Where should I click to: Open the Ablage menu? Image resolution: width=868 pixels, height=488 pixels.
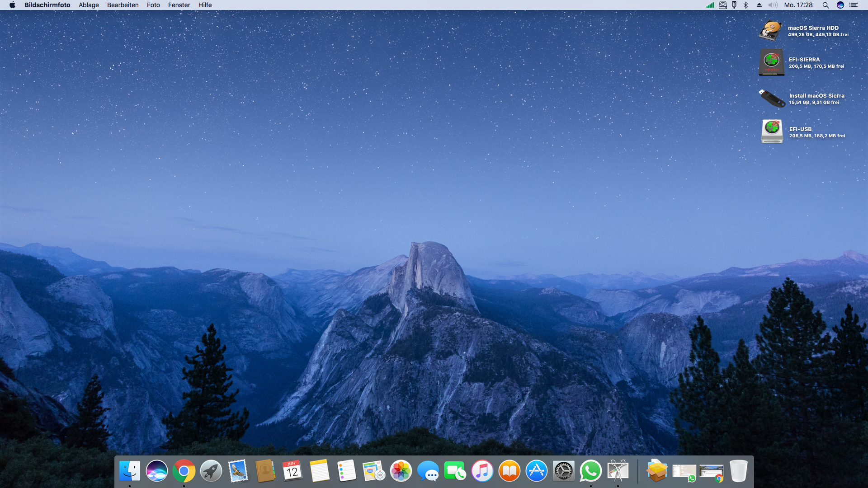click(x=89, y=5)
